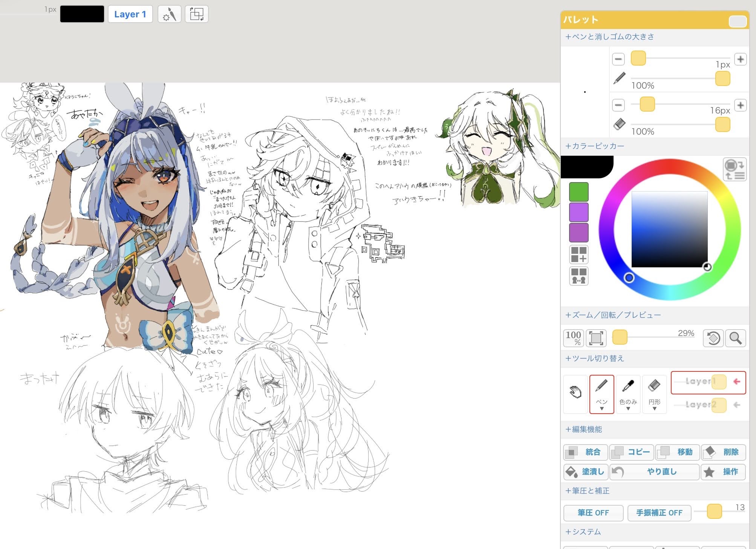Click the zoom slider handle at 29%
Image resolution: width=756 pixels, height=549 pixels.
[x=620, y=337]
